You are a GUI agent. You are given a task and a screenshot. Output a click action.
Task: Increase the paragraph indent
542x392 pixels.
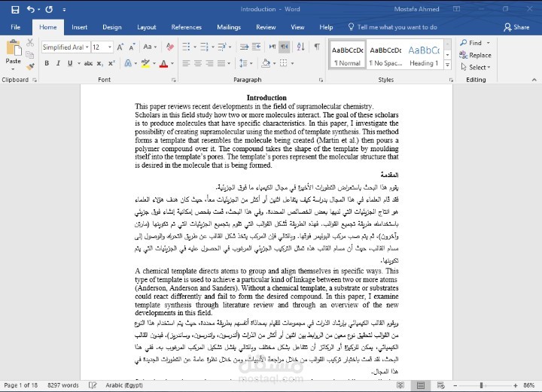point(256,47)
